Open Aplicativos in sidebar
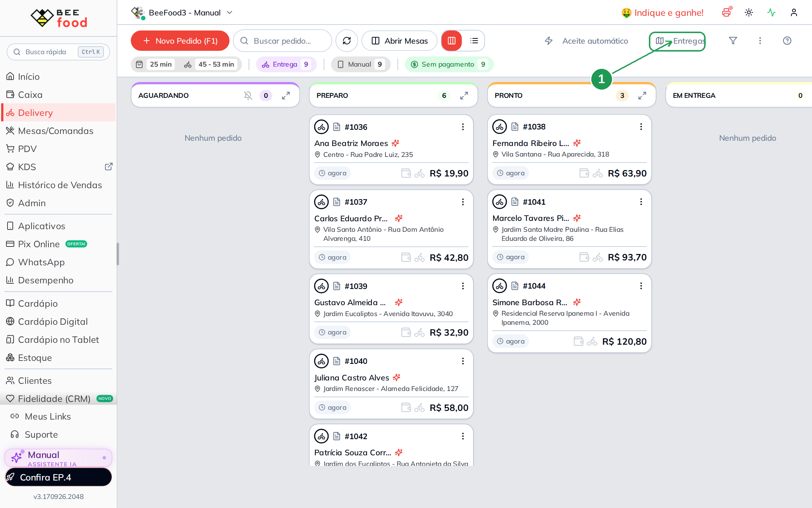Image resolution: width=812 pixels, height=508 pixels. click(x=58, y=226)
